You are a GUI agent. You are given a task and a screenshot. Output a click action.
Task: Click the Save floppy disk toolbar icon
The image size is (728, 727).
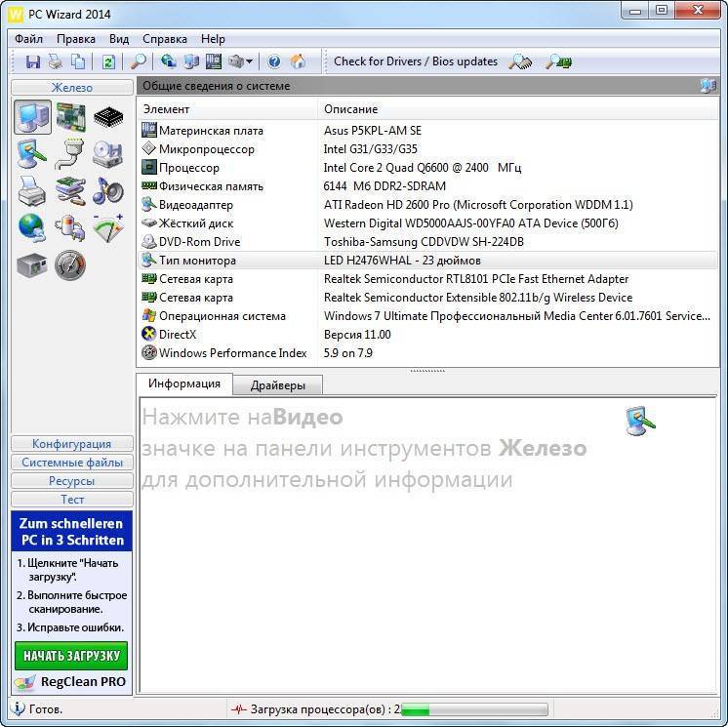pyautogui.click(x=33, y=61)
